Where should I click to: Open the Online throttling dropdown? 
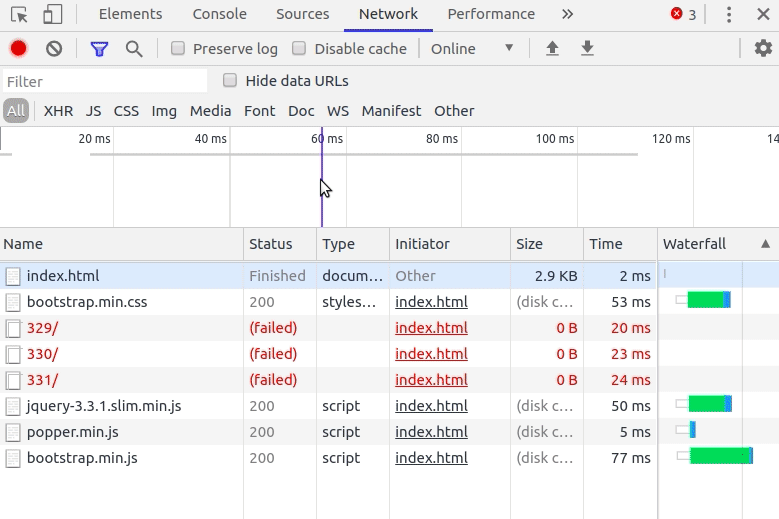pos(471,49)
